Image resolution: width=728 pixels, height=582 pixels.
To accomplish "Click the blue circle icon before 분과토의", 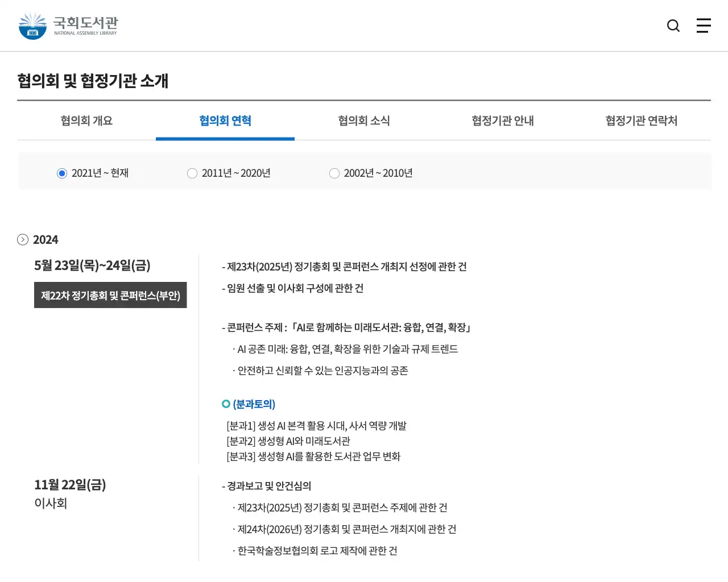I will (x=225, y=404).
